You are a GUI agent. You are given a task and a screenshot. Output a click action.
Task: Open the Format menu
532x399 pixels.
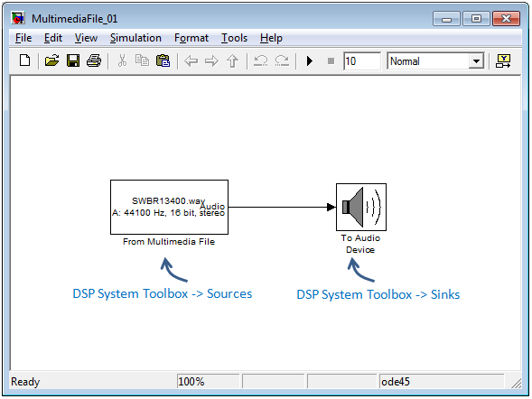(191, 38)
